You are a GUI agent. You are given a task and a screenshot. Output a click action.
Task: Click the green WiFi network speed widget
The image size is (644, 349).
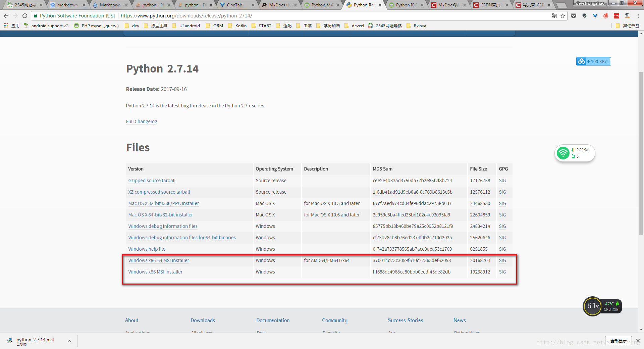pos(575,153)
